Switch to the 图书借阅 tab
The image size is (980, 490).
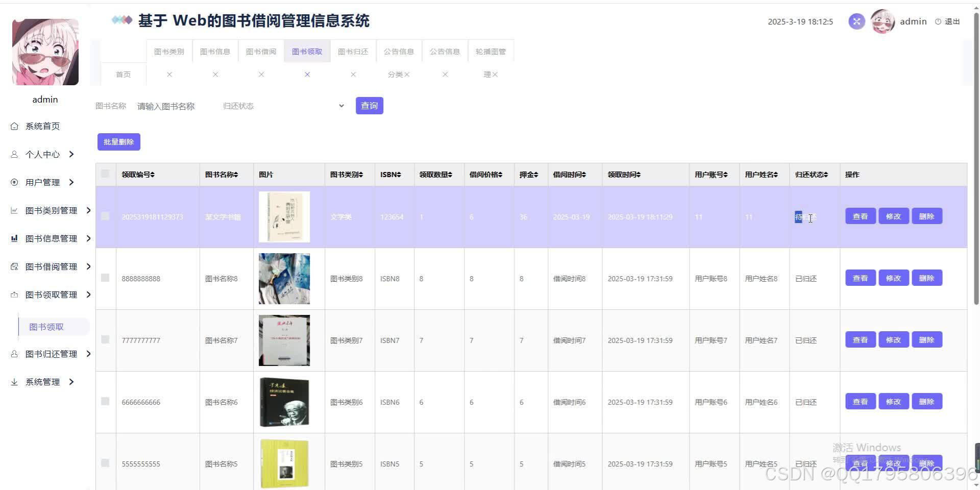click(261, 51)
